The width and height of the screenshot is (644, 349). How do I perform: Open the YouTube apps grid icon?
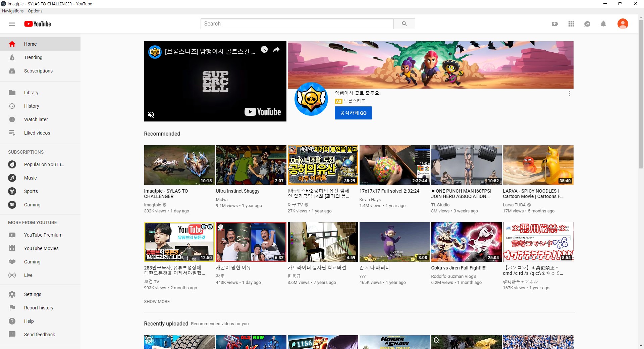[571, 24]
